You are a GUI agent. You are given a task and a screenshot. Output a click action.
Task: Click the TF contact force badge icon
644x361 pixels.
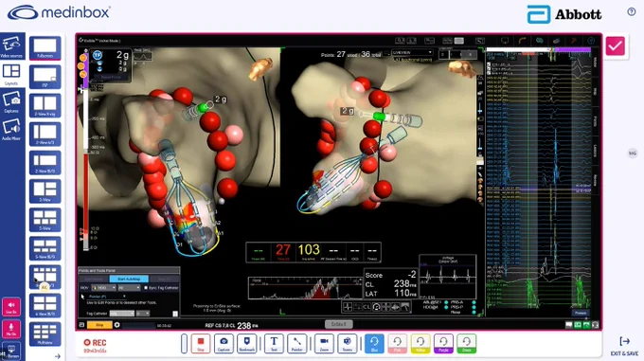pyautogui.click(x=98, y=55)
